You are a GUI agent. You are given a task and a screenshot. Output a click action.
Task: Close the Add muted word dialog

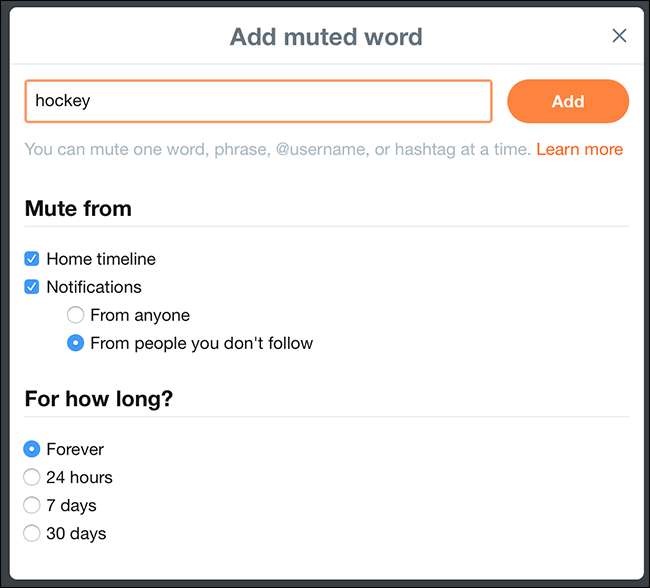tap(619, 36)
